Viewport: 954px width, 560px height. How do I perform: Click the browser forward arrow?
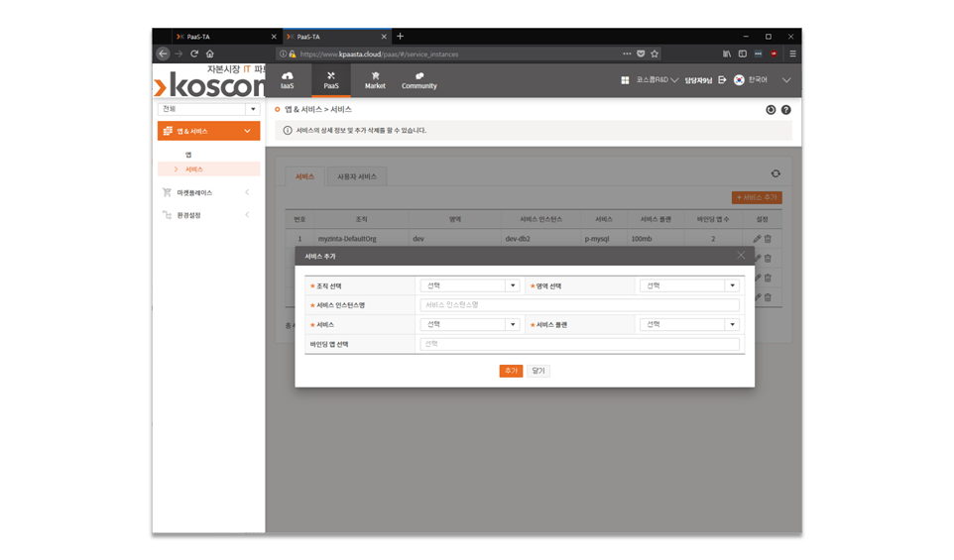click(179, 54)
